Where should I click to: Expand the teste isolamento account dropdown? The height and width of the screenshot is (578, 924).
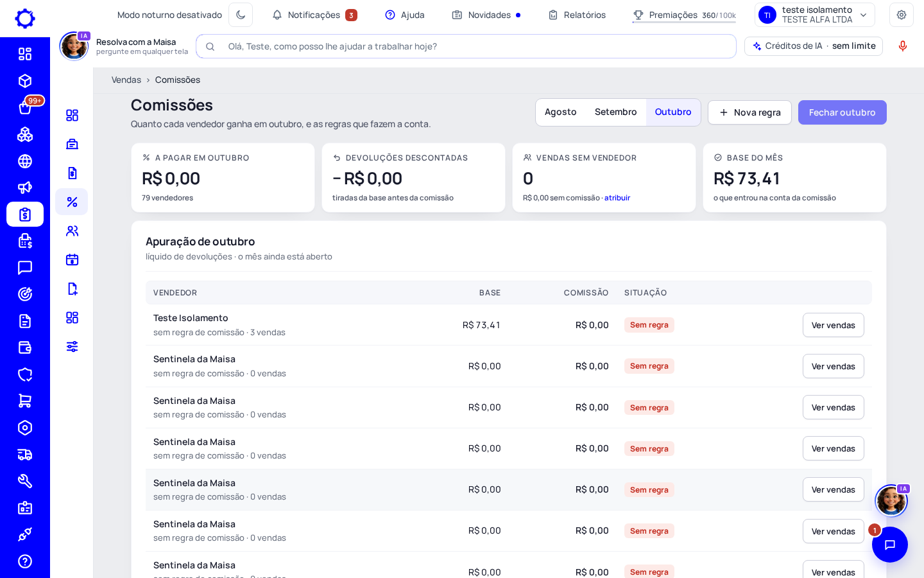815,15
